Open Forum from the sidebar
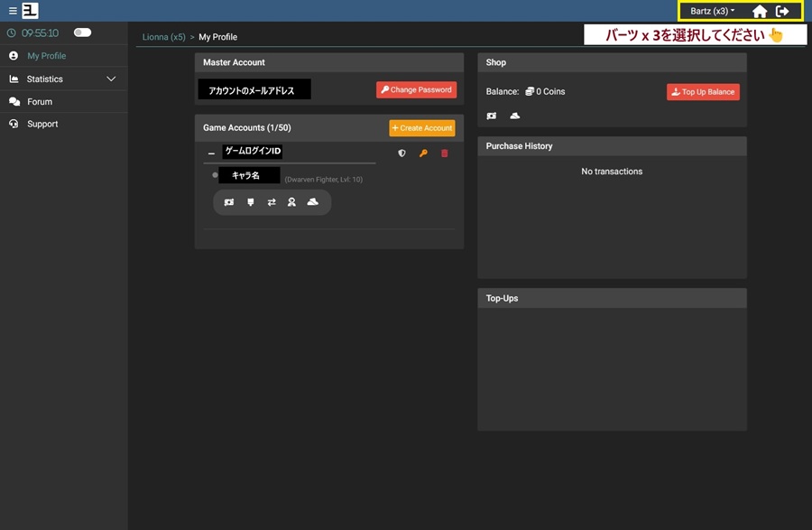This screenshot has width=812, height=530. [40, 102]
